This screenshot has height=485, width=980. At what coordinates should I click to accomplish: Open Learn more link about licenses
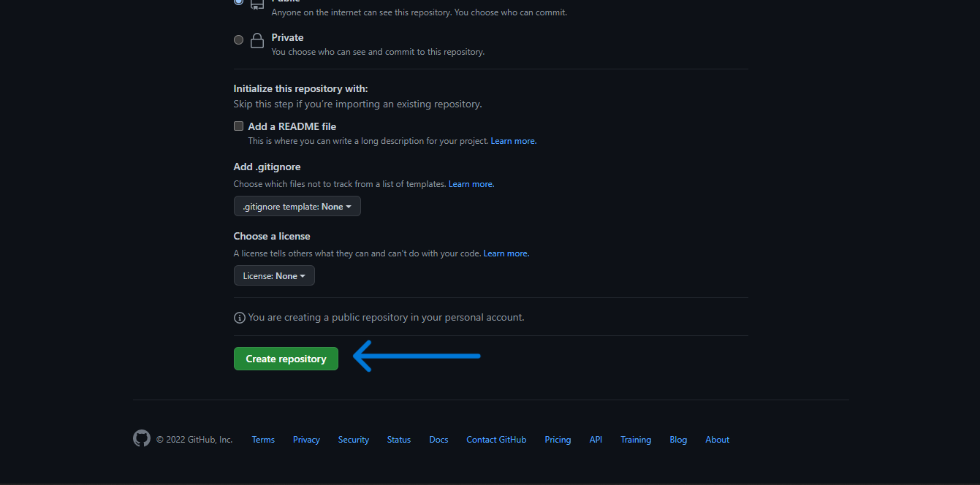pyautogui.click(x=506, y=253)
